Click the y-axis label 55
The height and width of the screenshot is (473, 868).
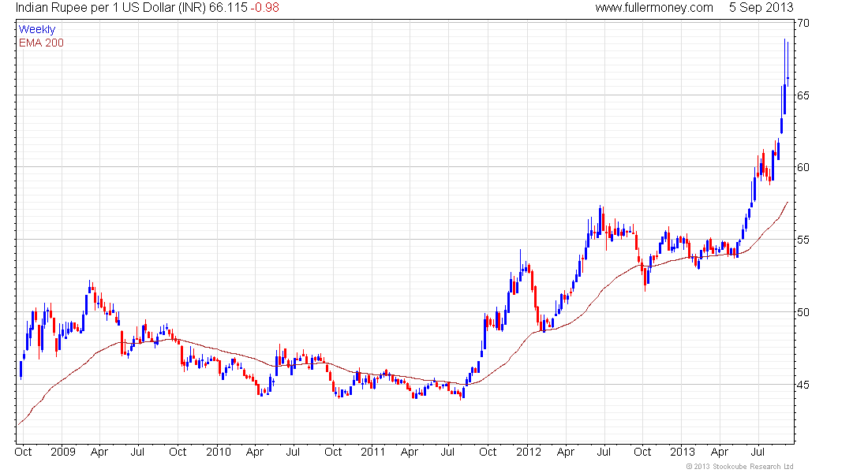(x=803, y=240)
